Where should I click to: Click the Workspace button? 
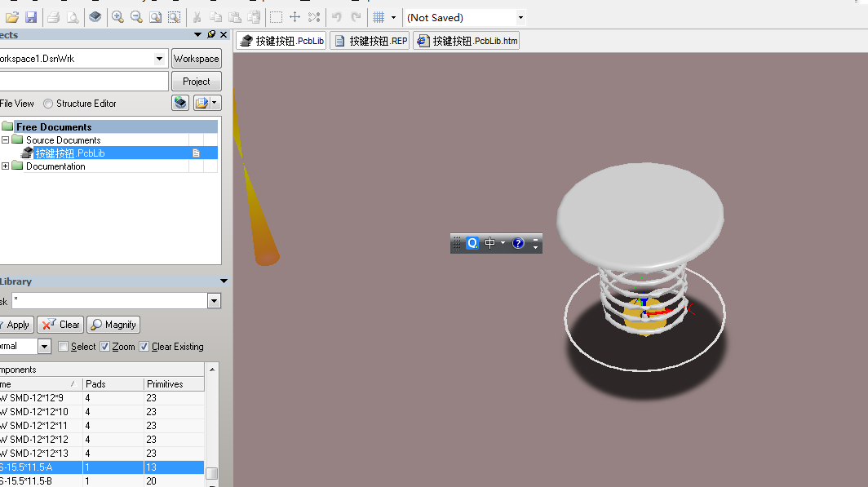[196, 59]
